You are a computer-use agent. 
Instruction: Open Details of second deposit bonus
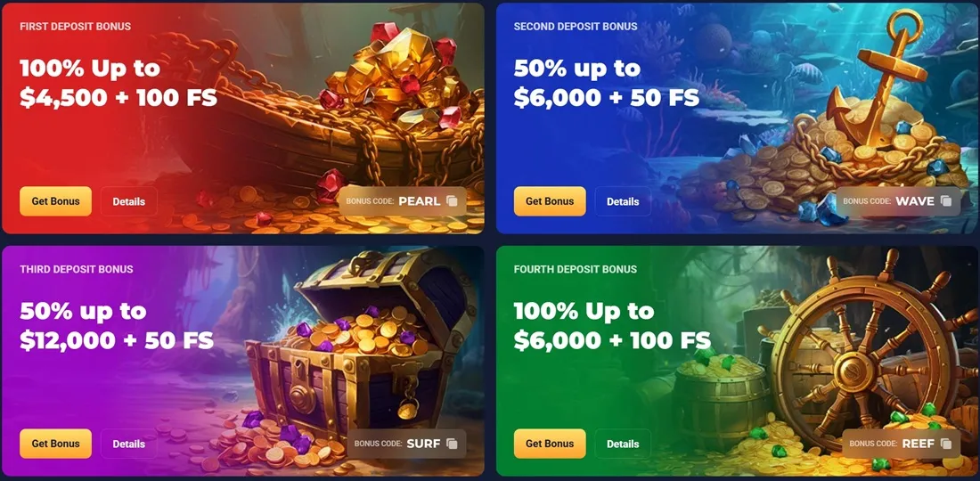[623, 201]
